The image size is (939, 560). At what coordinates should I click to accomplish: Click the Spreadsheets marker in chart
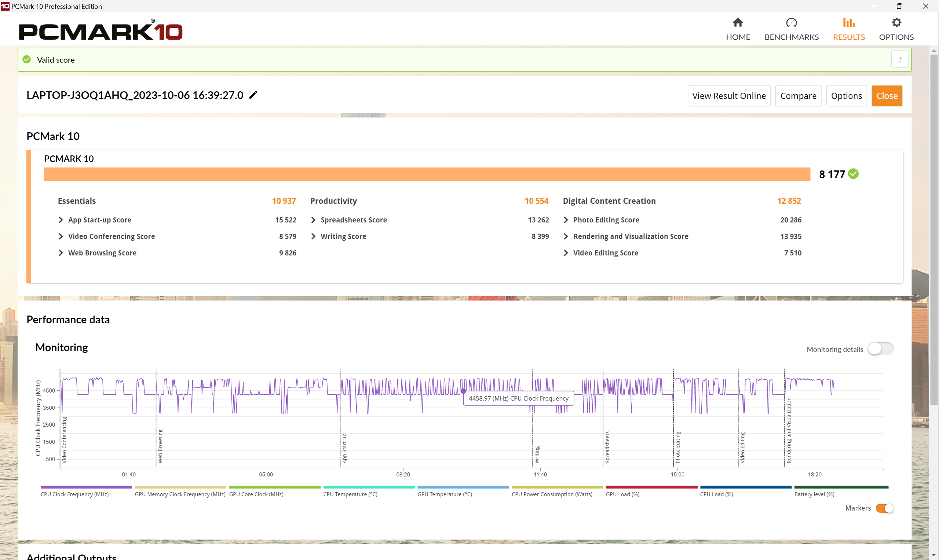[x=607, y=447]
